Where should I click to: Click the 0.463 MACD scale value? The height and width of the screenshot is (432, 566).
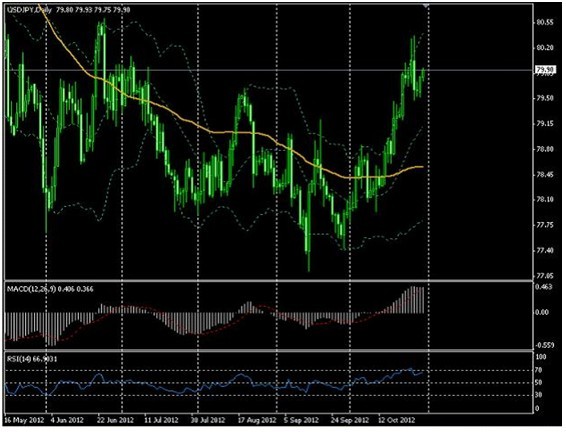tap(545, 287)
